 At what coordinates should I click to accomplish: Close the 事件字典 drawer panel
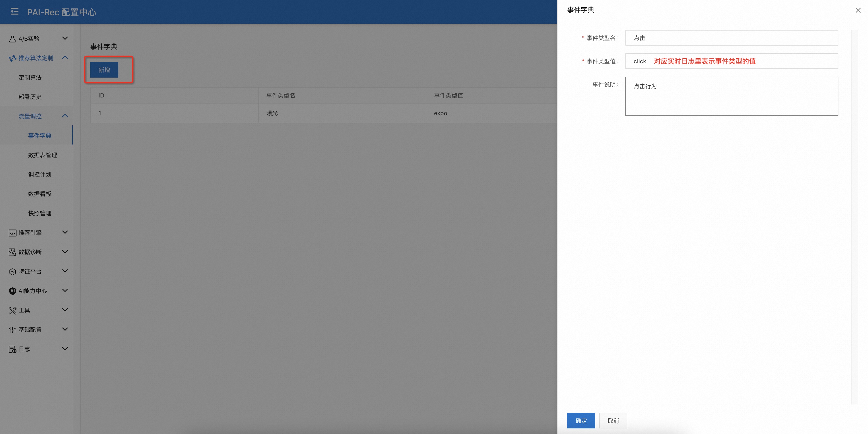coord(858,10)
